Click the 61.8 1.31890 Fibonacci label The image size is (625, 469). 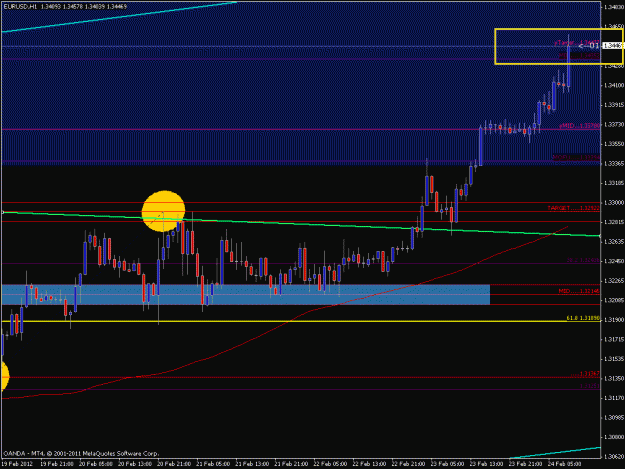583,318
